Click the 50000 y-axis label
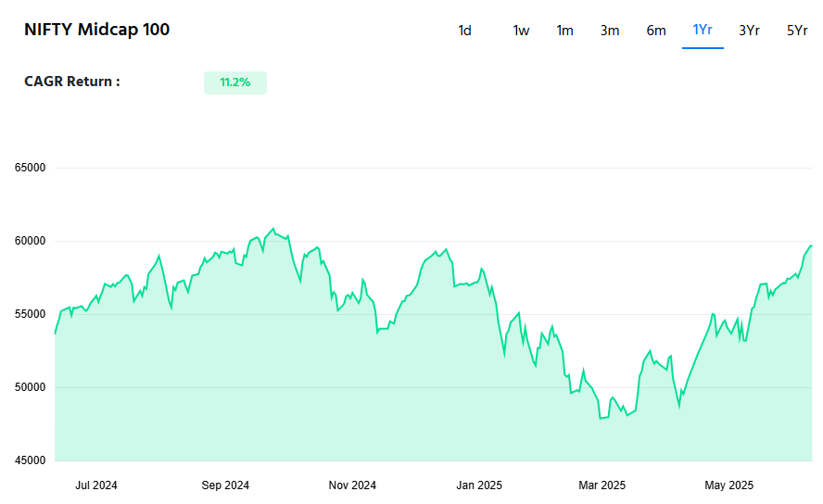The image size is (823, 504). point(30,387)
